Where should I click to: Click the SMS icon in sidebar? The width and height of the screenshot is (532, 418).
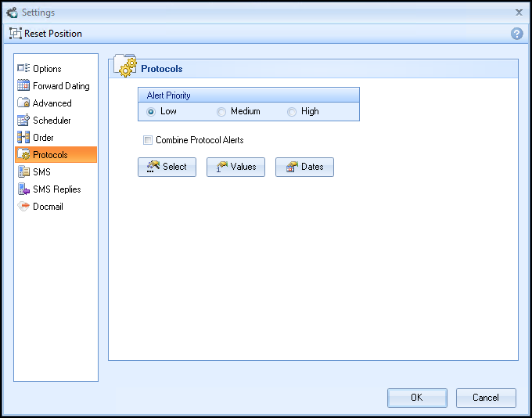point(23,172)
